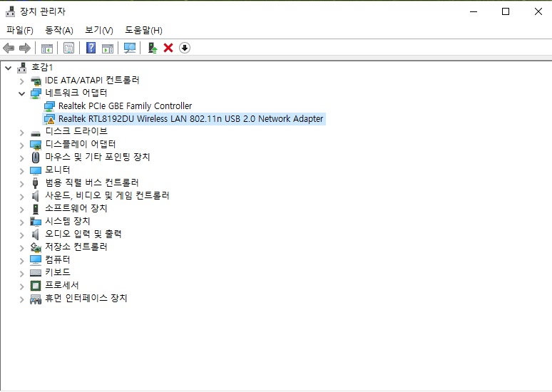The height and width of the screenshot is (392, 552).
Task: Minimize the 장치 관리자 window
Action: coord(474,11)
